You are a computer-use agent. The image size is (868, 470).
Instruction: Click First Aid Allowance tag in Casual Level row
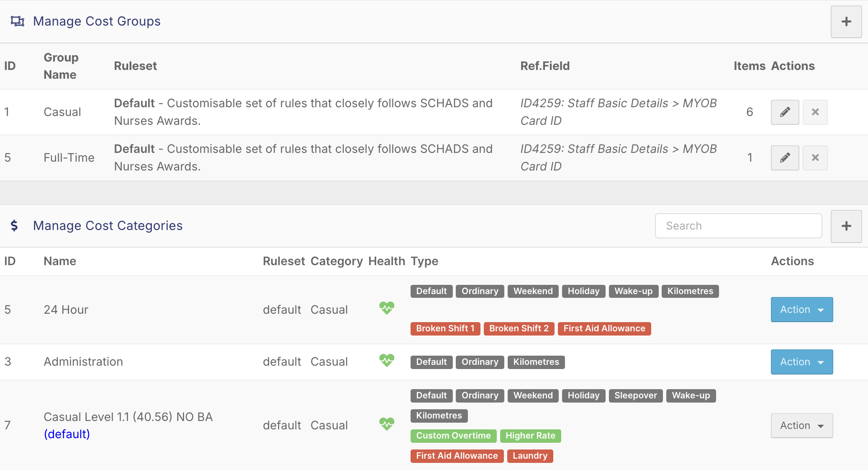(x=457, y=456)
